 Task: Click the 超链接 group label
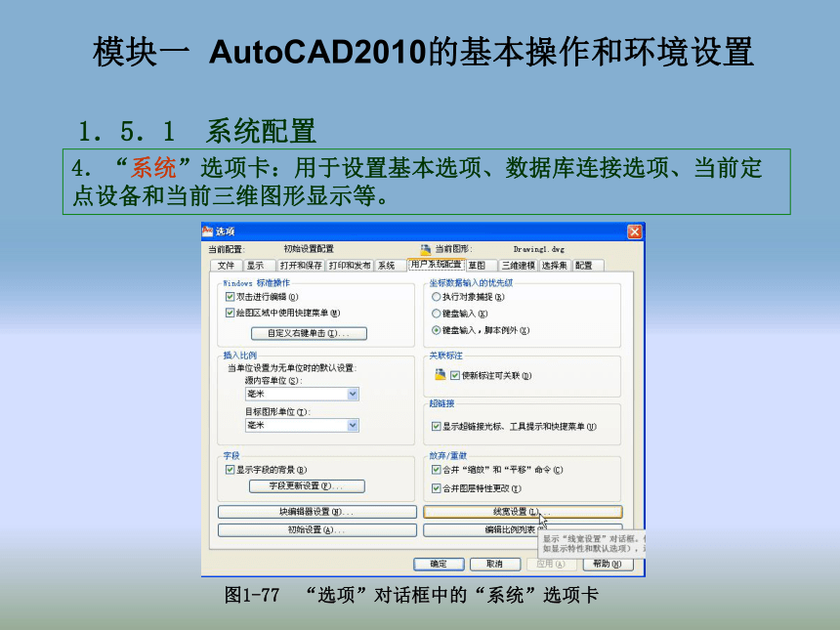click(x=441, y=403)
